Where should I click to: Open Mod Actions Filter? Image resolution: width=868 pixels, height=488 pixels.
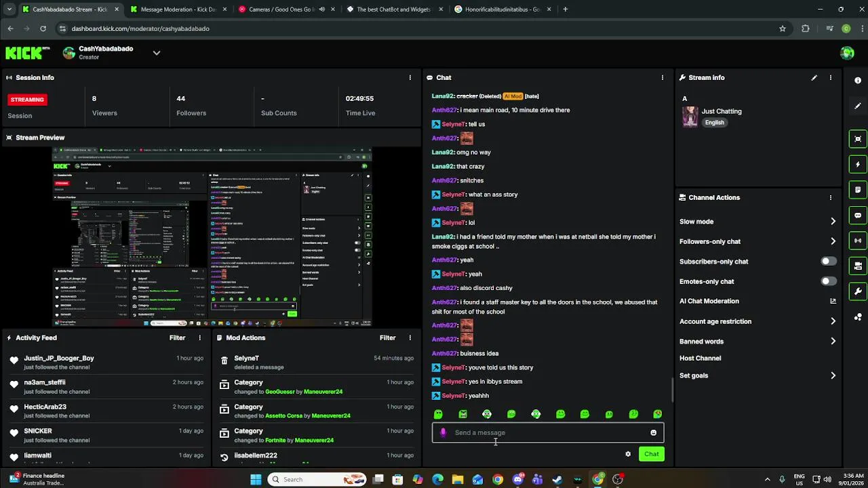click(x=387, y=338)
